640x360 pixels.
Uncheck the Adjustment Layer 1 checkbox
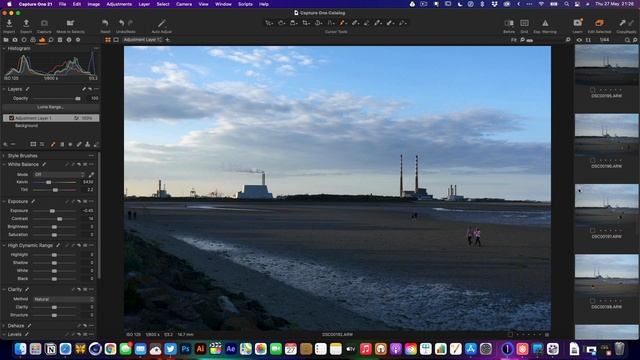(x=11, y=118)
